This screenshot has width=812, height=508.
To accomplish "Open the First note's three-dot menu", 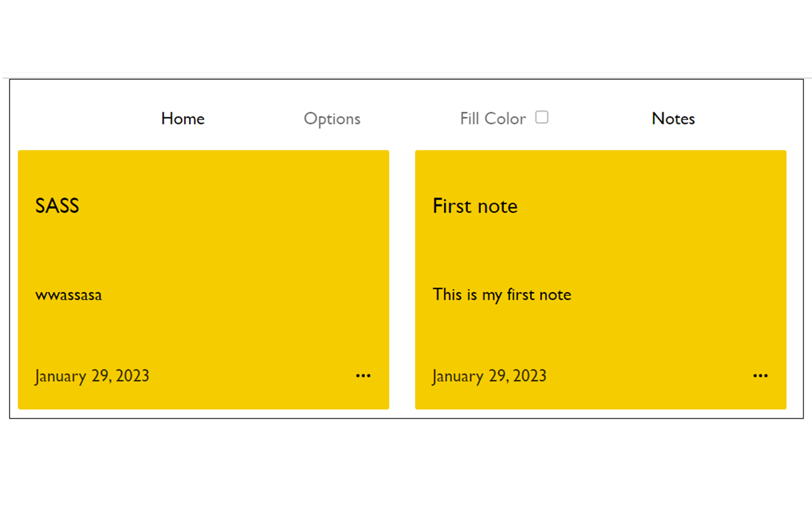I will [x=760, y=376].
